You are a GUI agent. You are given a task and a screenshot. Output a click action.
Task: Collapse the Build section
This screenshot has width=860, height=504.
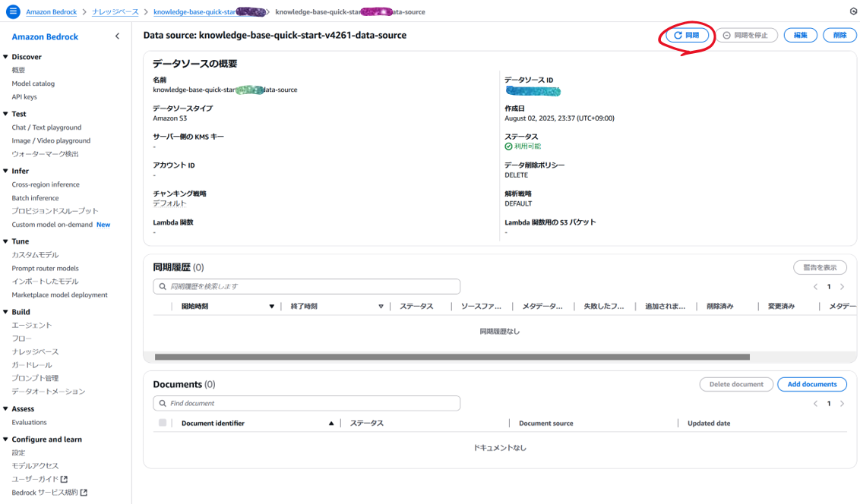5,311
